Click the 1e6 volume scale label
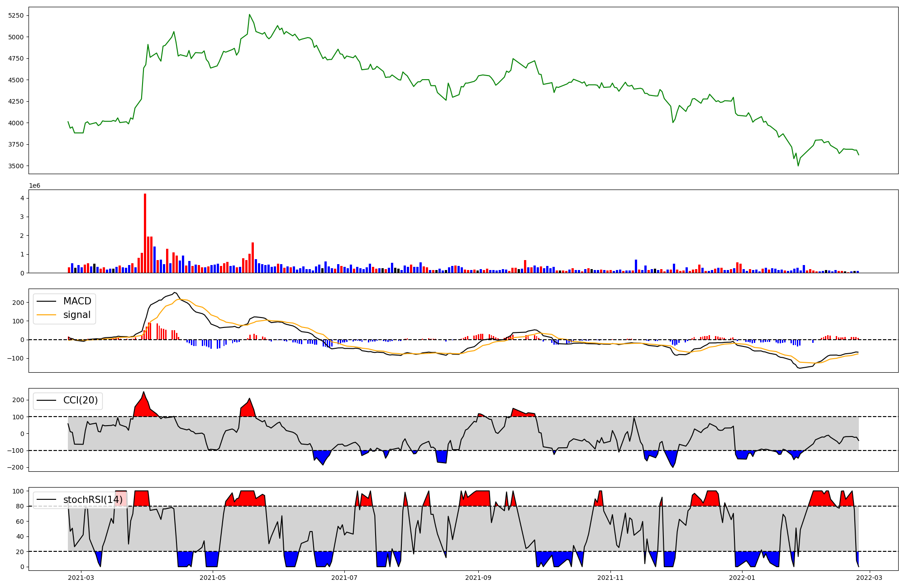The image size is (905, 588). 35,185
